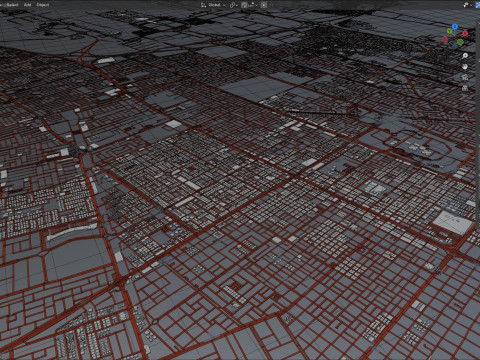The image size is (480, 360).
Task: Open the pivot point dropdown
Action: (233, 5)
